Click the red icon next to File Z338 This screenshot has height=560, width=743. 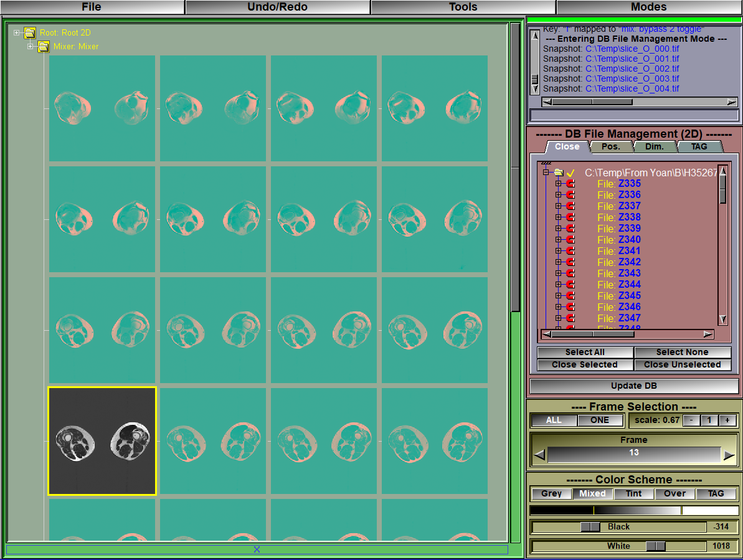point(570,217)
